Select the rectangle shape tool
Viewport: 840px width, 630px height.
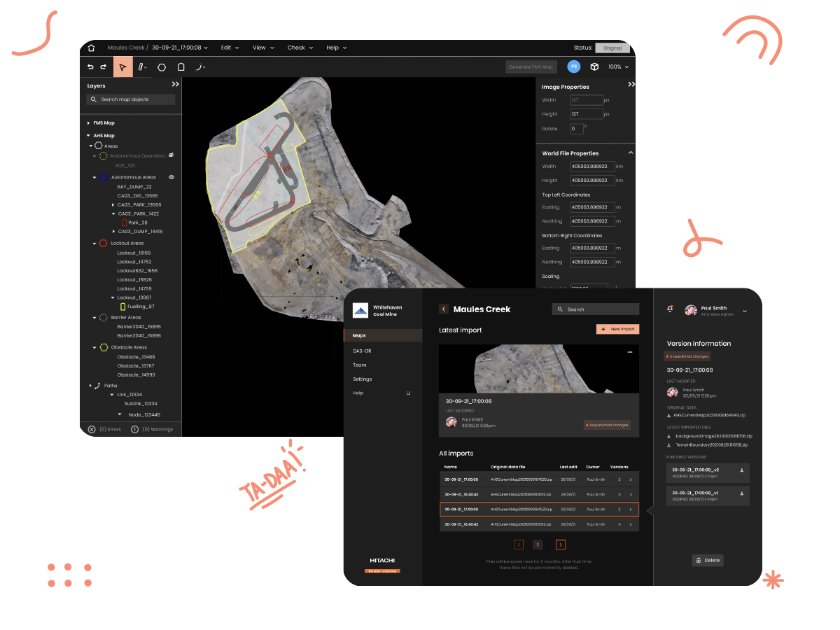181,67
